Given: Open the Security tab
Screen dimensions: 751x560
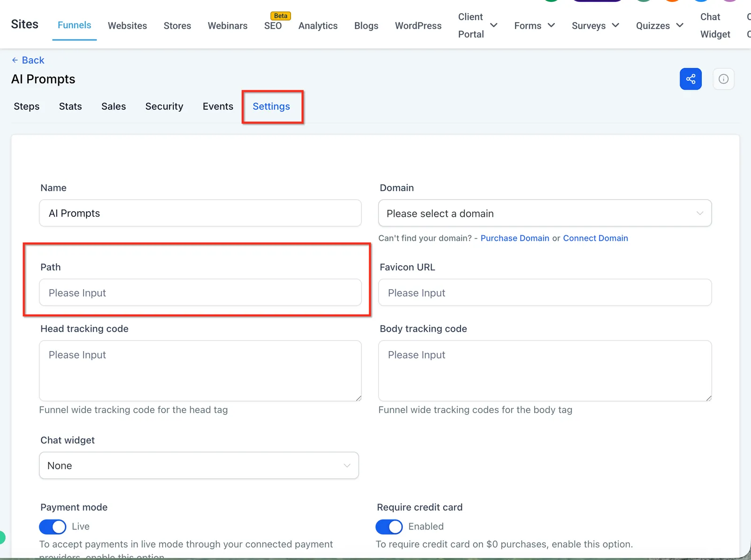Looking at the screenshot, I should (x=164, y=106).
